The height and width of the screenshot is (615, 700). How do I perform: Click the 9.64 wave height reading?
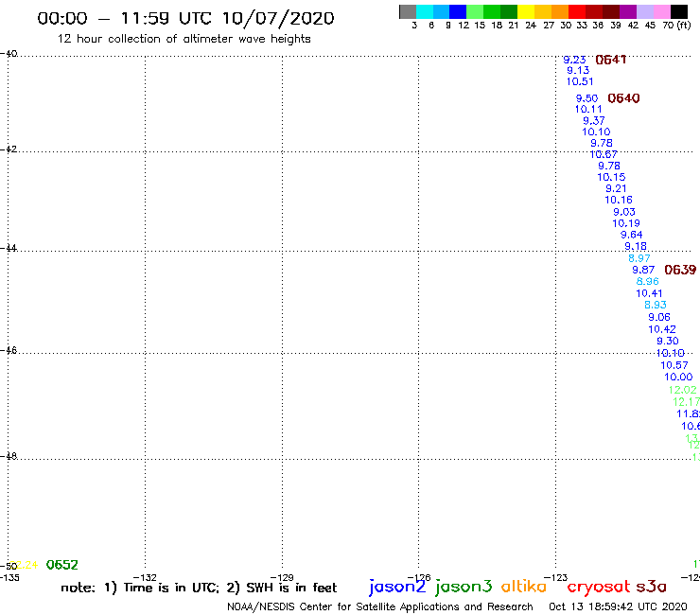pyautogui.click(x=632, y=235)
